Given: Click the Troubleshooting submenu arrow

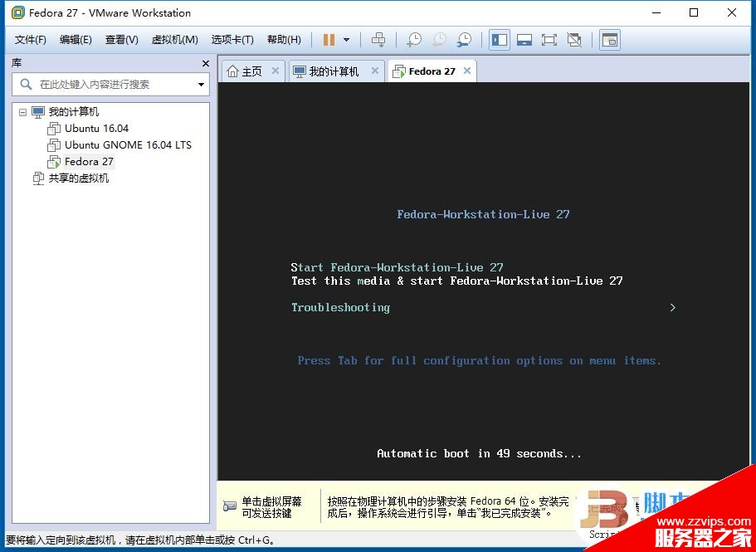Looking at the screenshot, I should click(672, 308).
